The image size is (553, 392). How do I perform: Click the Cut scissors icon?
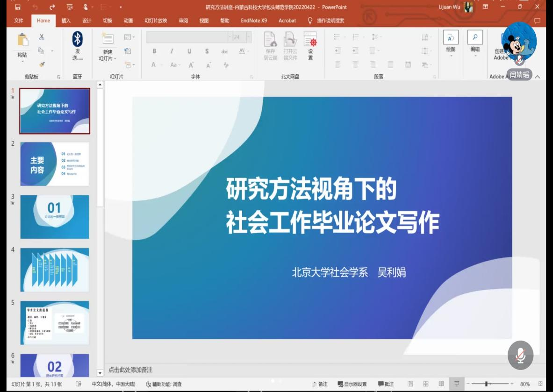(x=42, y=37)
